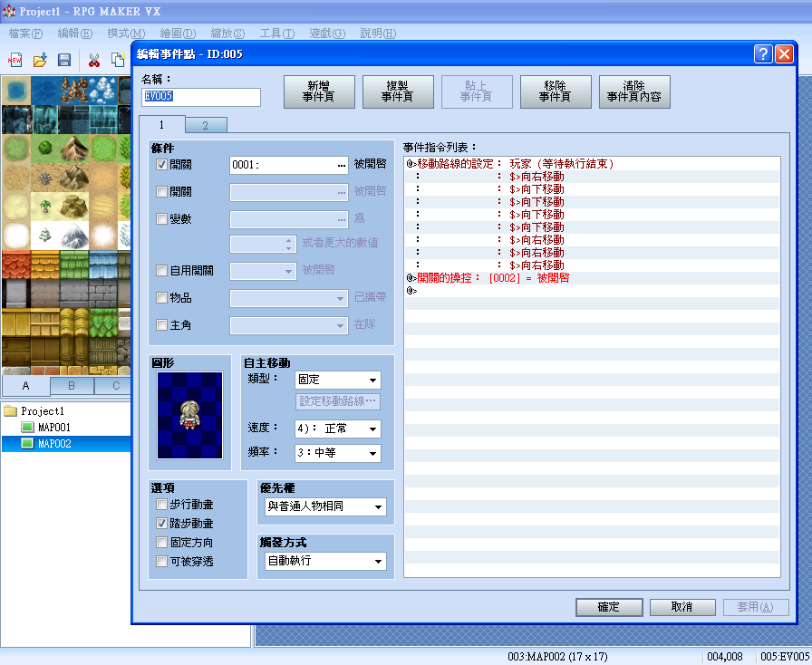Screen dimensions: 812x665
Task: Select the 移動路線的設定 command line
Action: coord(593,164)
